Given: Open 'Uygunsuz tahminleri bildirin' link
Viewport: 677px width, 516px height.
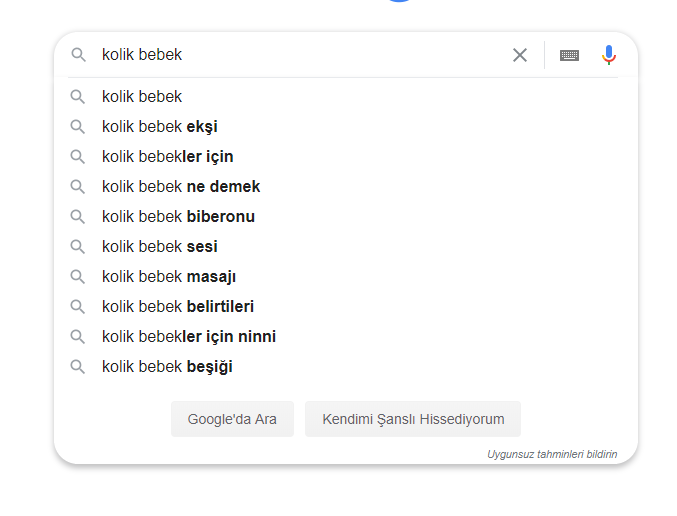Looking at the screenshot, I should tap(552, 454).
